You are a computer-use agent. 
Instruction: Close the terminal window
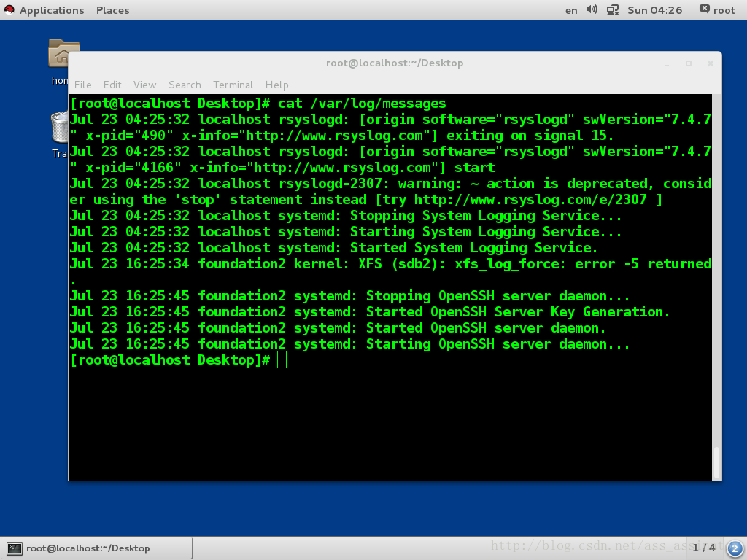[x=711, y=63]
